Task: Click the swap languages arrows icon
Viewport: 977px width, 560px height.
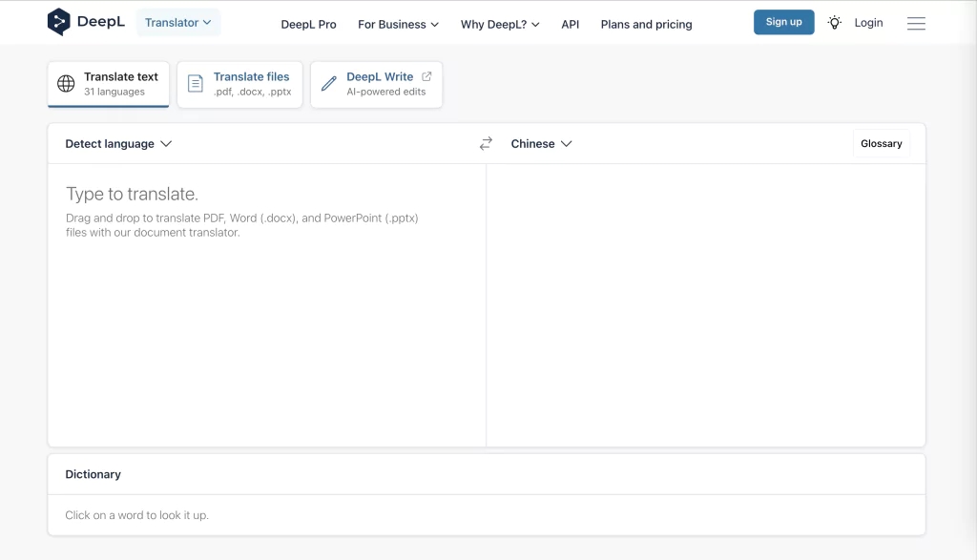Action: click(486, 143)
